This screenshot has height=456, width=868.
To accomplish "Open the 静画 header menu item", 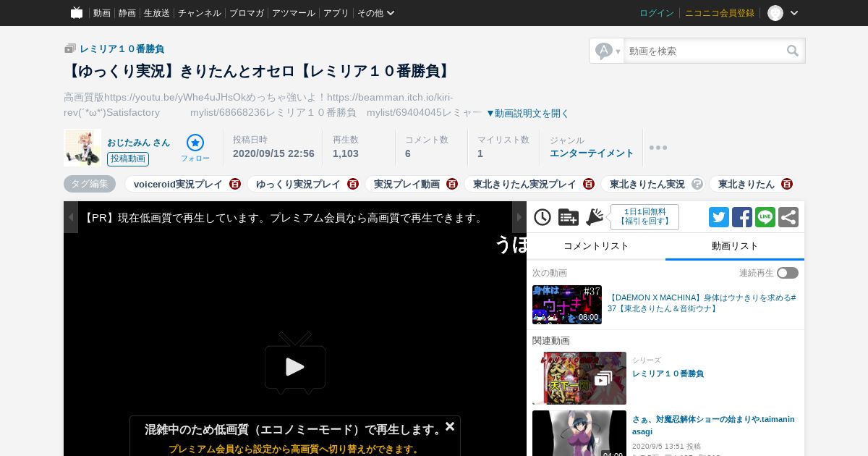I will 127,13.
